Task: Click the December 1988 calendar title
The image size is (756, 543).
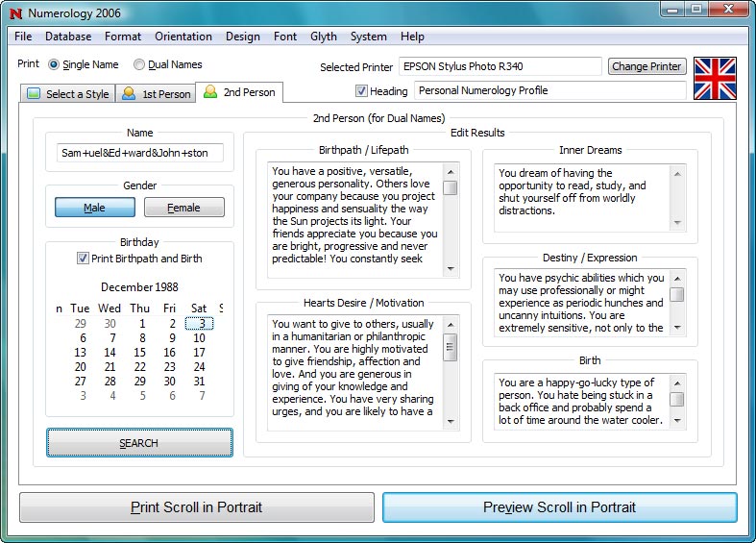Action: coord(139,287)
